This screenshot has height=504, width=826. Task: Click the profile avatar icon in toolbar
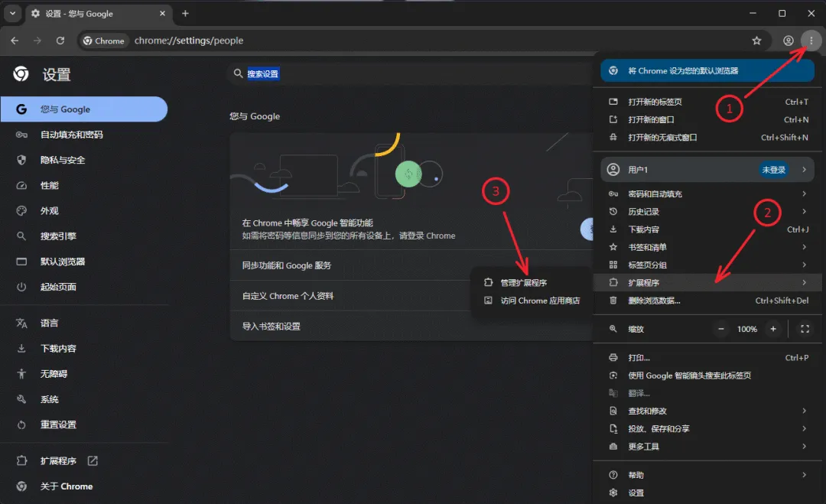tap(788, 41)
